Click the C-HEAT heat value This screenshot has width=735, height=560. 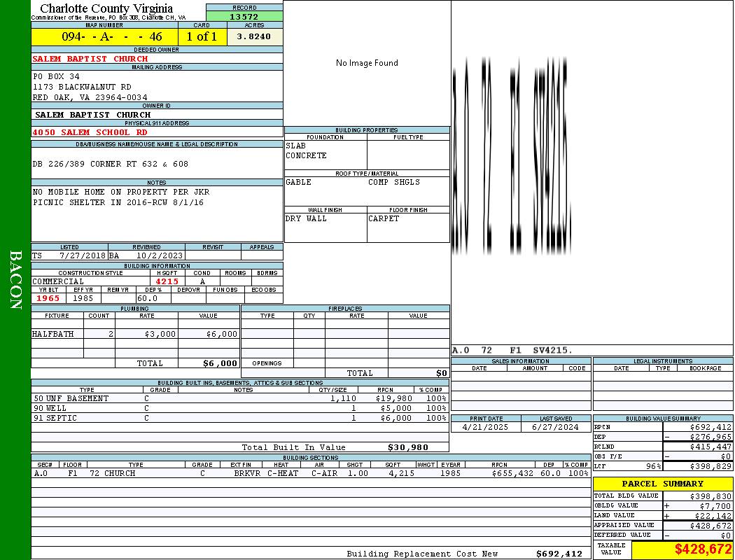283,474
